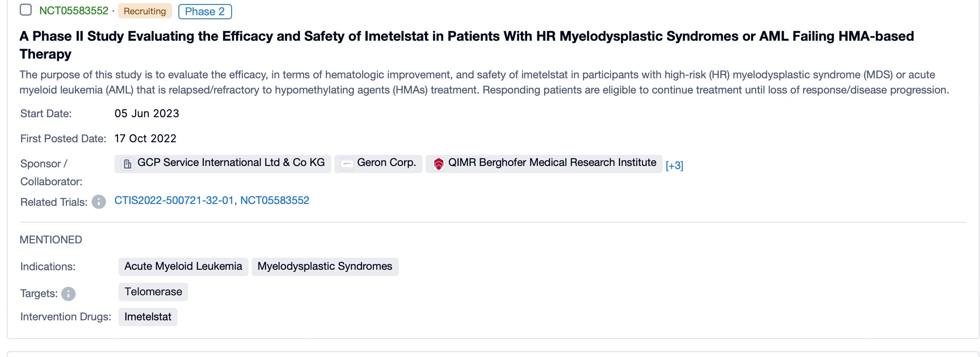The width and height of the screenshot is (980, 357).
Task: Select the Telomerase target tag
Action: (x=153, y=292)
